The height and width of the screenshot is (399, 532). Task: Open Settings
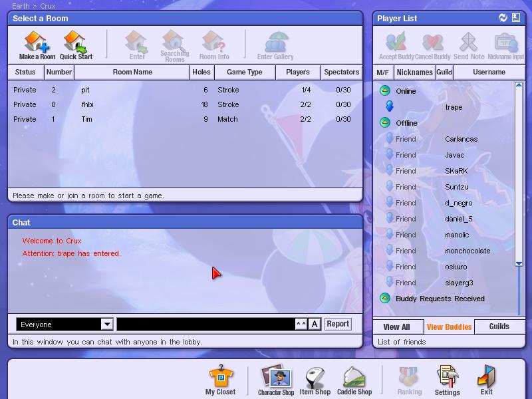click(x=447, y=380)
